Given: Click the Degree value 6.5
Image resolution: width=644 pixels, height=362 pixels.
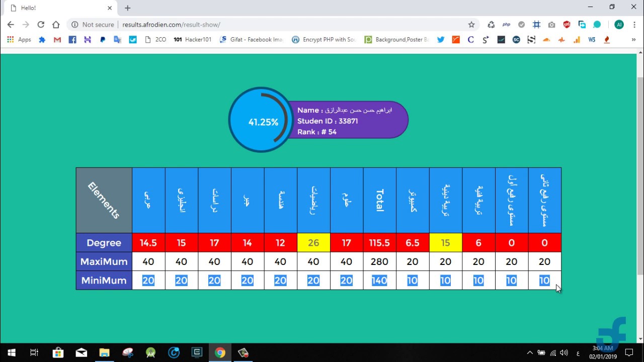Looking at the screenshot, I should point(413,243).
